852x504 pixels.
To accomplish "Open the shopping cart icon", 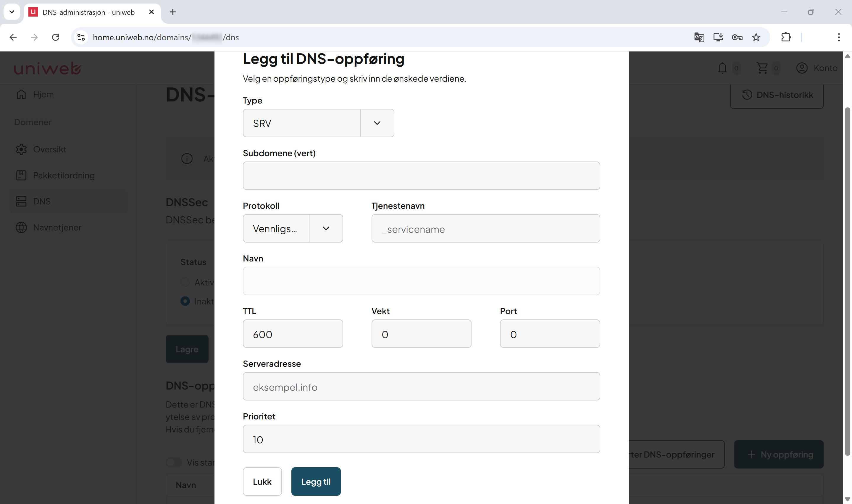I will coord(762,68).
